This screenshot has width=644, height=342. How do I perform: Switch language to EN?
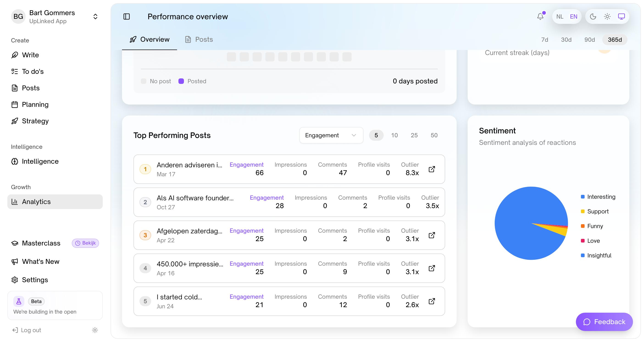point(574,17)
